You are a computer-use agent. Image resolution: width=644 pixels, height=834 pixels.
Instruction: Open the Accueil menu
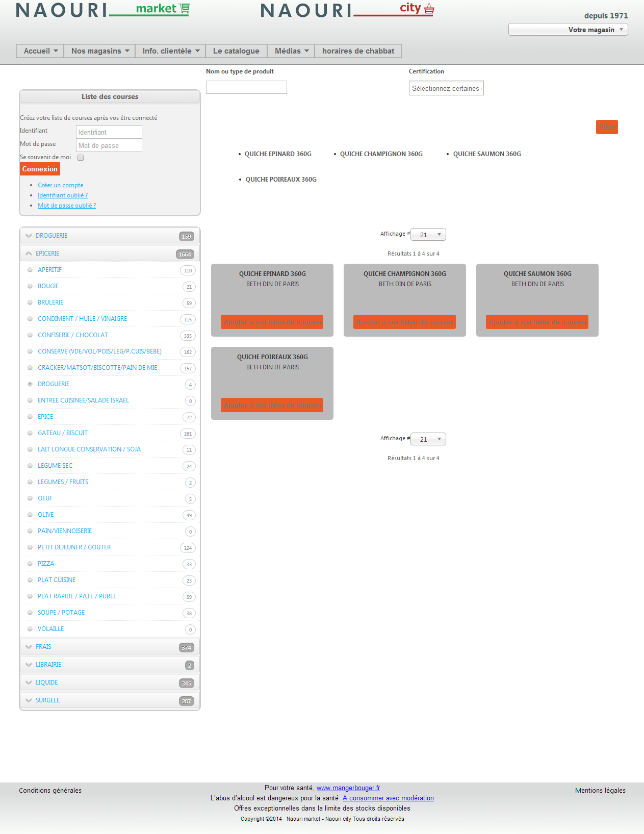tap(40, 51)
